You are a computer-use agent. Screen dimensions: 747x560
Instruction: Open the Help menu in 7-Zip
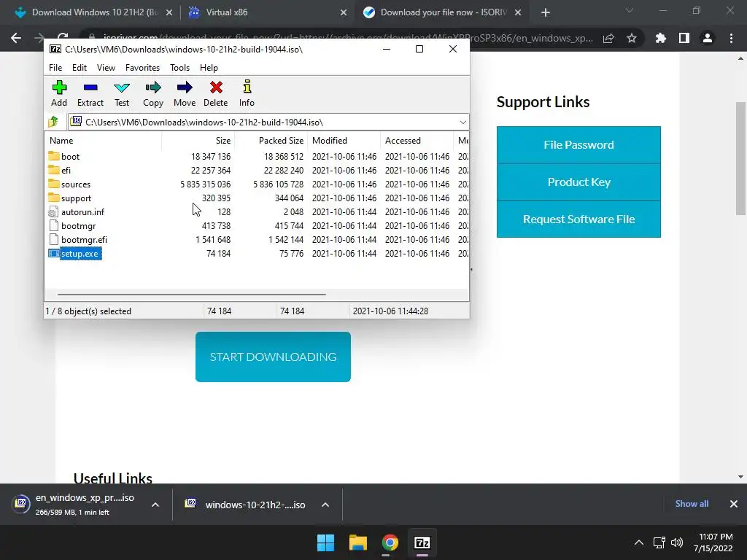[x=209, y=68]
